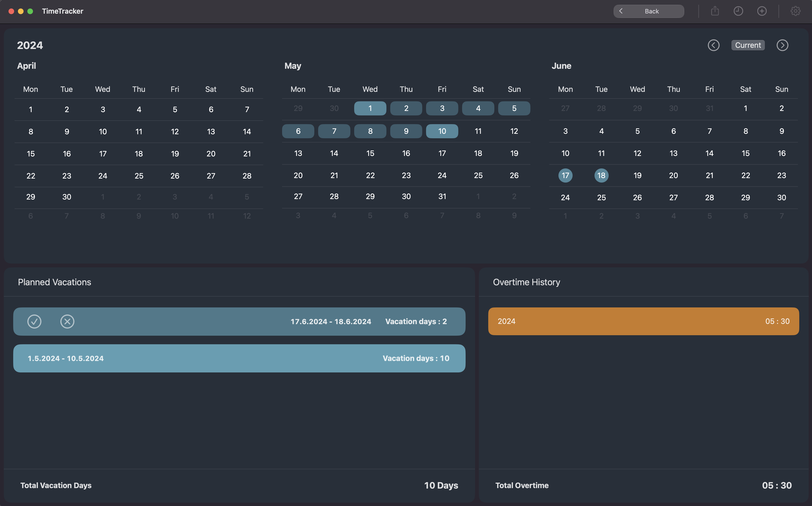Cancel the 17.6.2024 vacation with X icon
This screenshot has height=506, width=812.
(x=67, y=321)
